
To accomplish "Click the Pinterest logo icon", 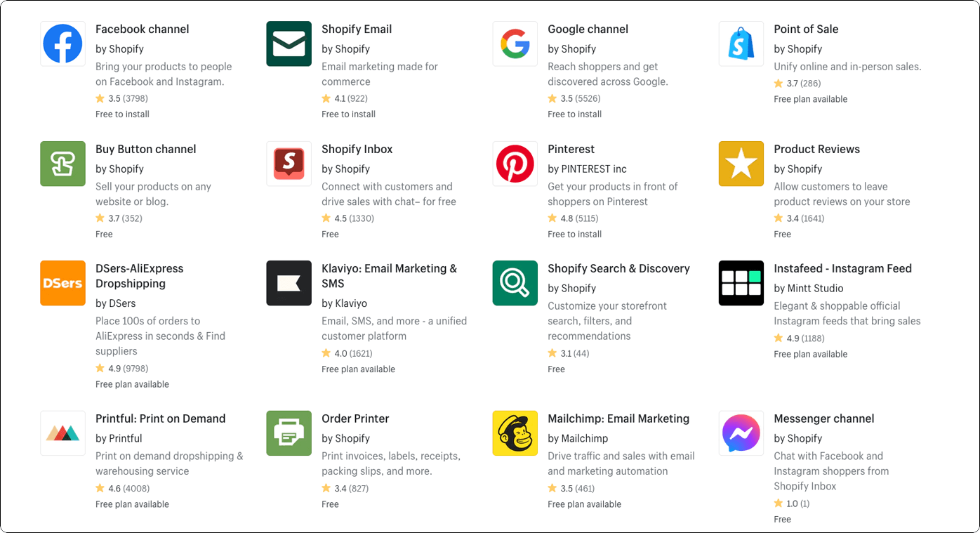I will [x=515, y=164].
